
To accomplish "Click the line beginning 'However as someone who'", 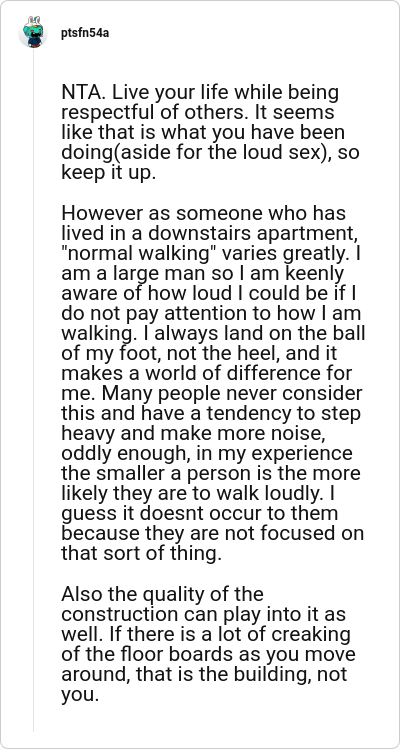I will (204, 213).
